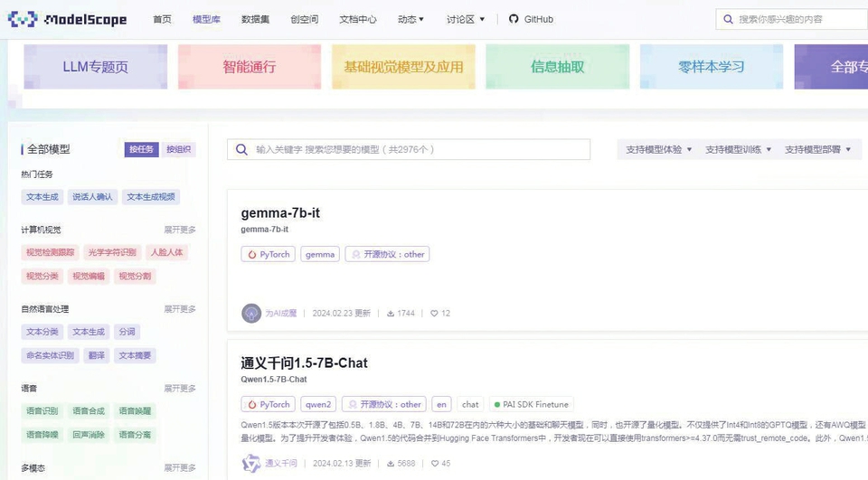The width and height of the screenshot is (868, 480).
Task: Click 通义千问 author link
Action: pos(280,464)
